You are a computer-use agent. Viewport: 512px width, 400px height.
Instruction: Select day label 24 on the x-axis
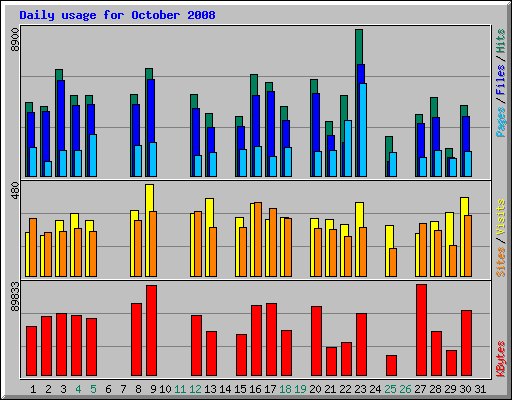(375, 389)
